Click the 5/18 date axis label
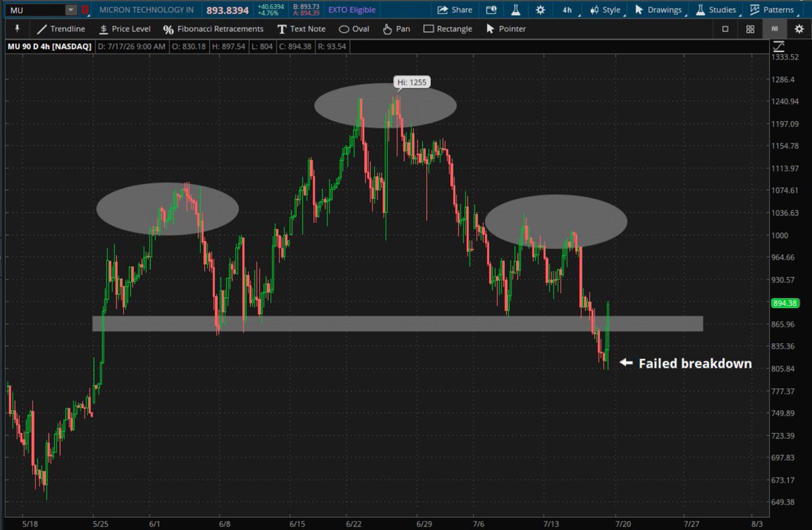812x530 pixels. click(x=31, y=524)
